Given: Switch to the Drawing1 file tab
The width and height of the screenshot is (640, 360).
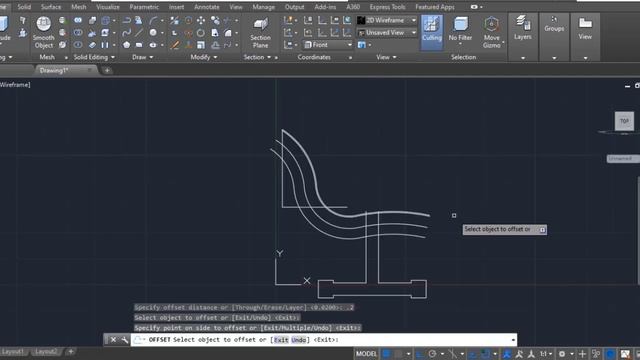Looking at the screenshot, I should [x=66, y=70].
